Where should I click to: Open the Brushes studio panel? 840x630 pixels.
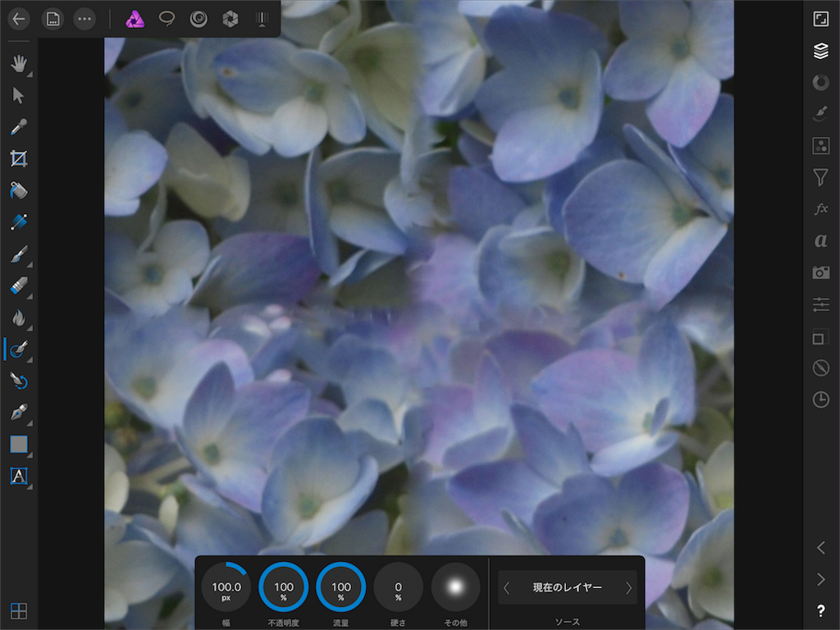click(820, 113)
